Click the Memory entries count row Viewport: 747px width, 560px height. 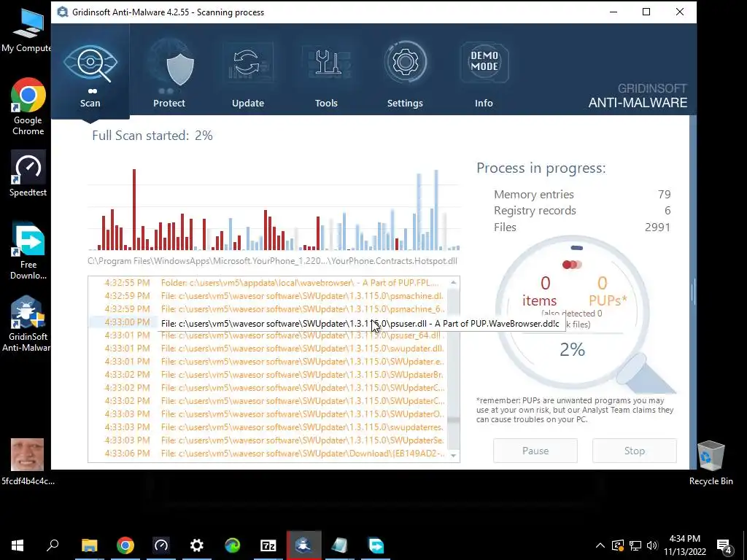582,194
